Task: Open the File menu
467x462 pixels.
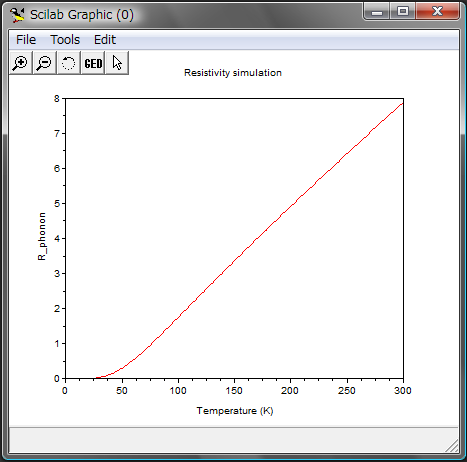Action: click(x=26, y=40)
